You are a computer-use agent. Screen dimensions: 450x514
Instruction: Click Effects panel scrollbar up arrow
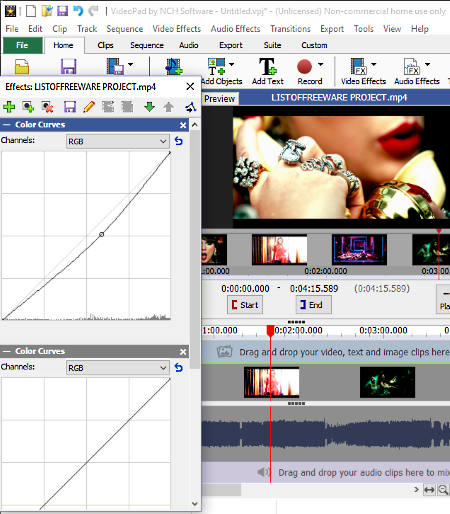(x=195, y=125)
